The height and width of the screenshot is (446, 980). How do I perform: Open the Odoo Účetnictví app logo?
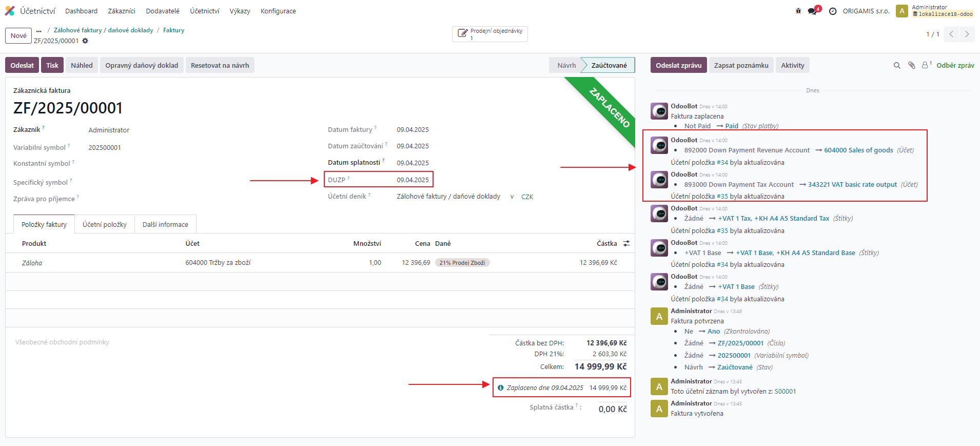10,11
